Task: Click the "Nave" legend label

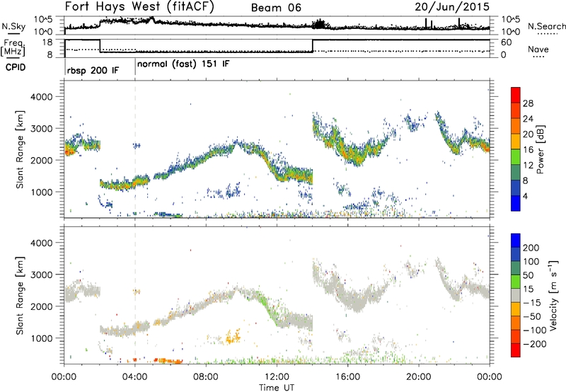Action: click(x=538, y=50)
